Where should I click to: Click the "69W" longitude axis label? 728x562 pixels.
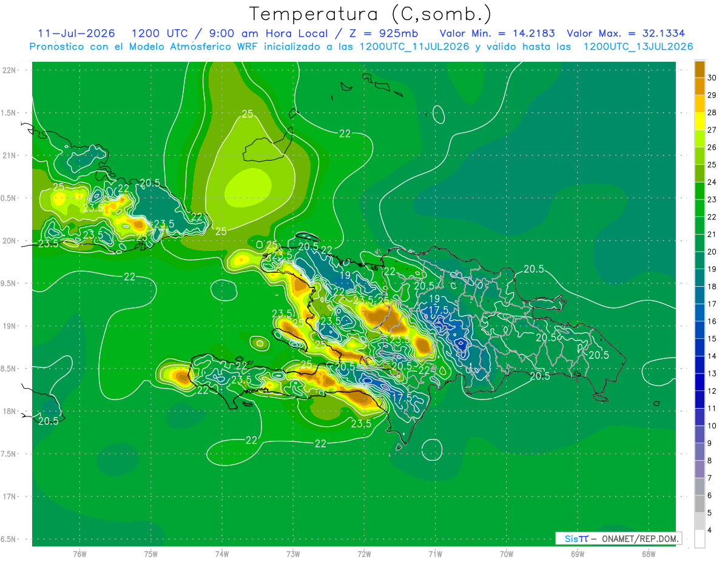578,554
